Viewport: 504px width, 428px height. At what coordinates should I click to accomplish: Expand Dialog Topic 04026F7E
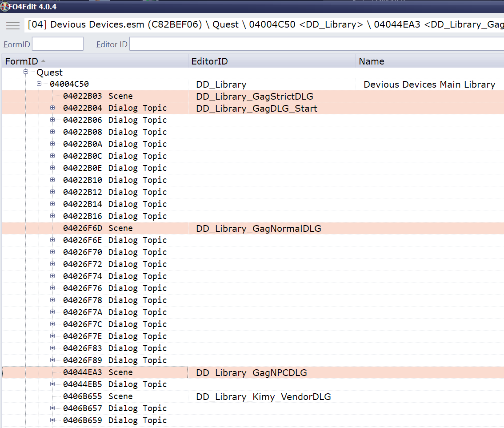(52, 336)
